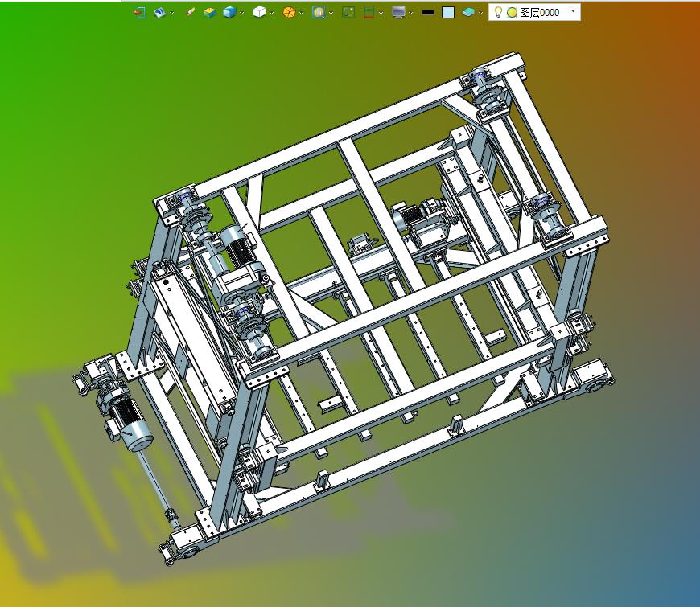
Task: Click the monitor display settings icon
Action: tap(398, 13)
